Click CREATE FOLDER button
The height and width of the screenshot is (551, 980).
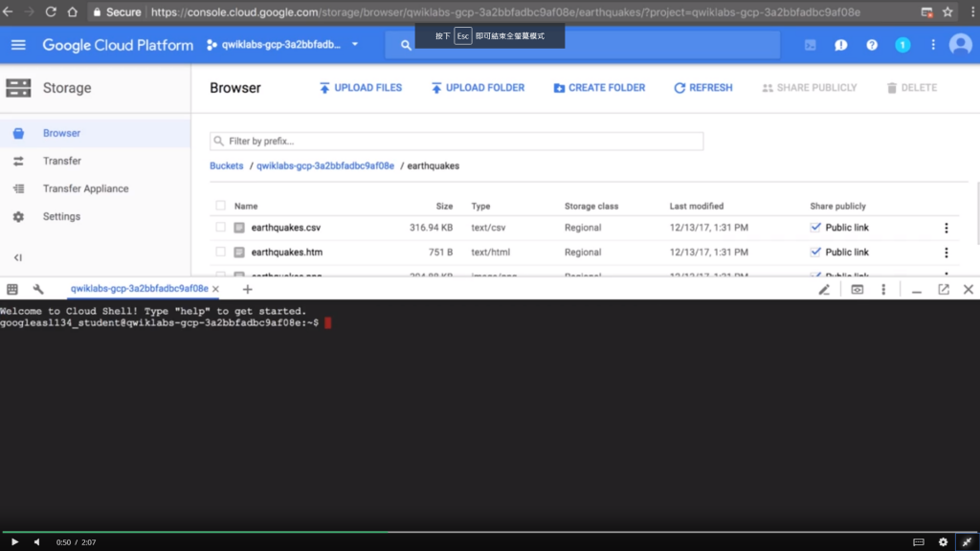(599, 88)
